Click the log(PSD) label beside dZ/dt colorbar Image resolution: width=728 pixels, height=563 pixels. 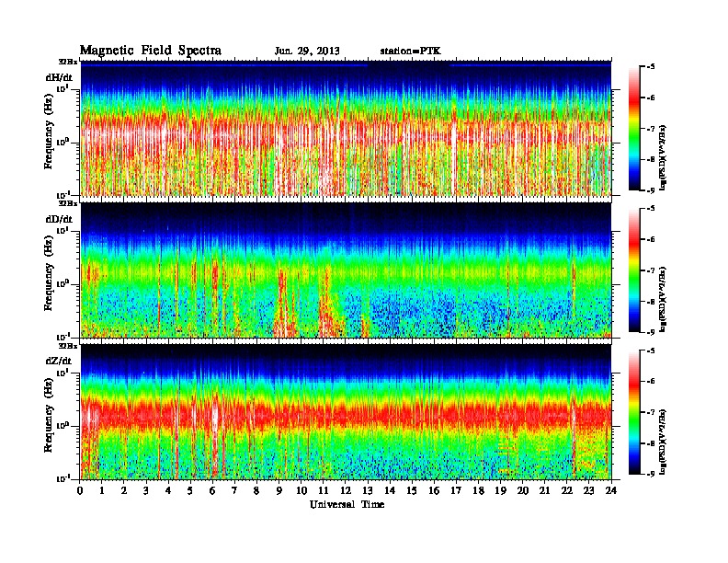click(664, 441)
